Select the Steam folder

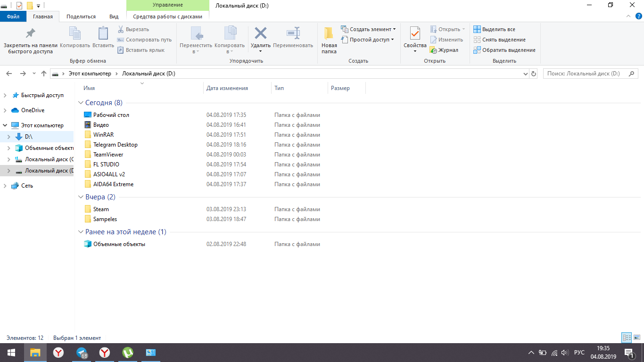pos(101,209)
